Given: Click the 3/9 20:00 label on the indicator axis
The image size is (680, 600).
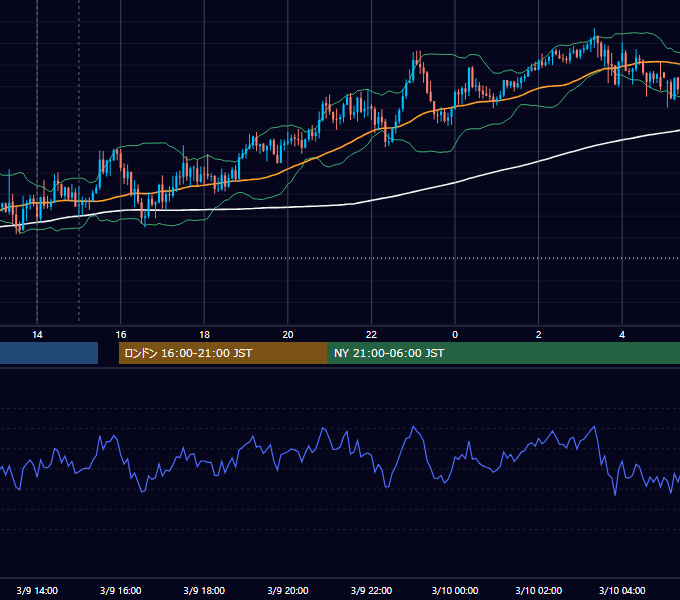Looking at the screenshot, I should point(288,590).
